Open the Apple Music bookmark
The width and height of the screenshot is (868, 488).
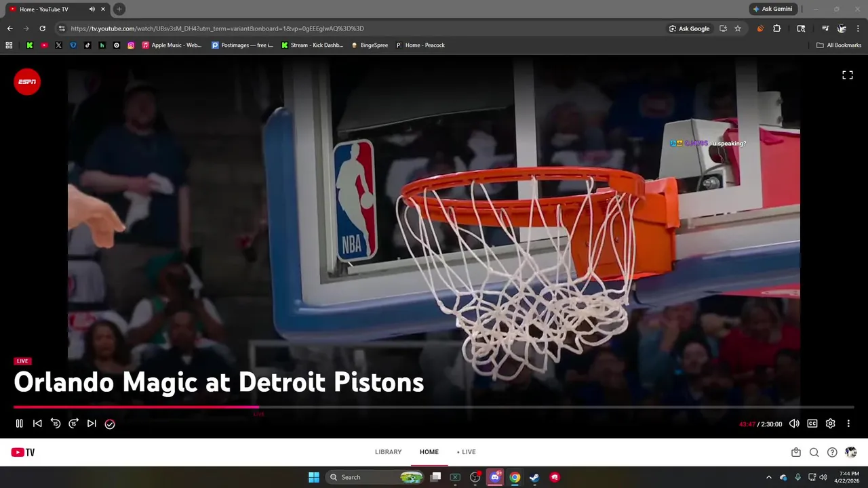172,45
